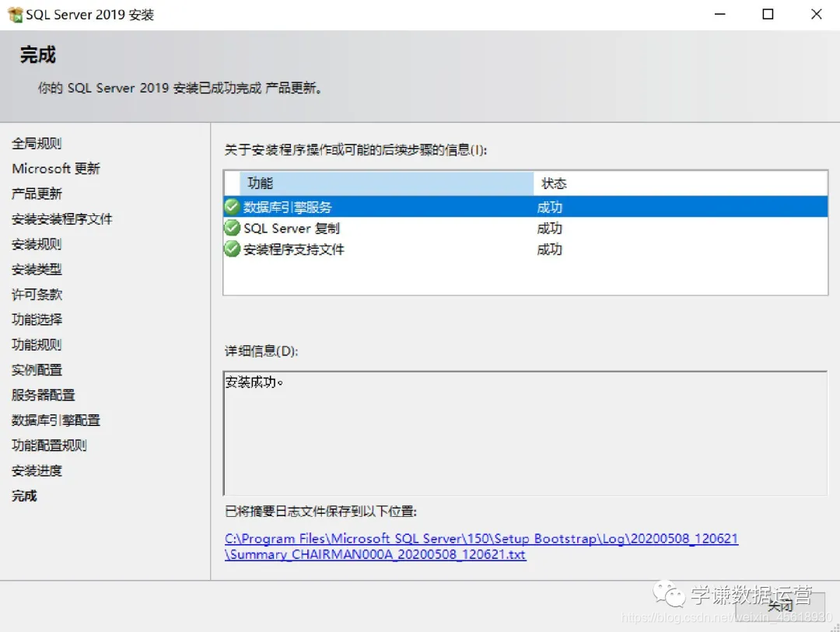Click 成功 status of 安装程序支持文件
This screenshot has width=840, height=632.
(549, 250)
